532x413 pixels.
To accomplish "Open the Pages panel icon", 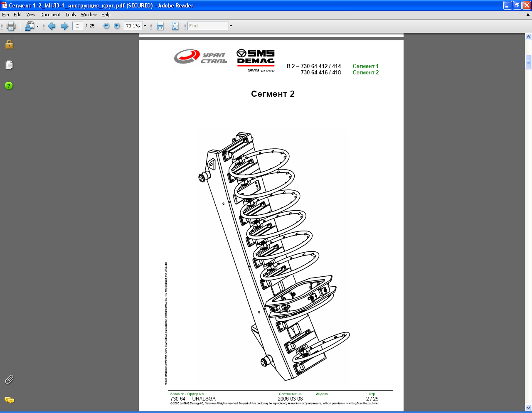I will point(9,65).
